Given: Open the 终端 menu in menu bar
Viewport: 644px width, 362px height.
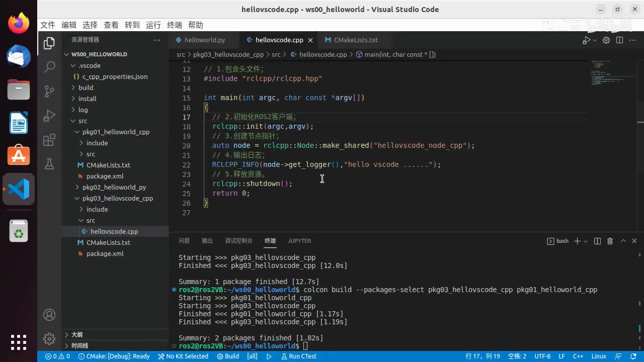Looking at the screenshot, I should click(x=175, y=25).
